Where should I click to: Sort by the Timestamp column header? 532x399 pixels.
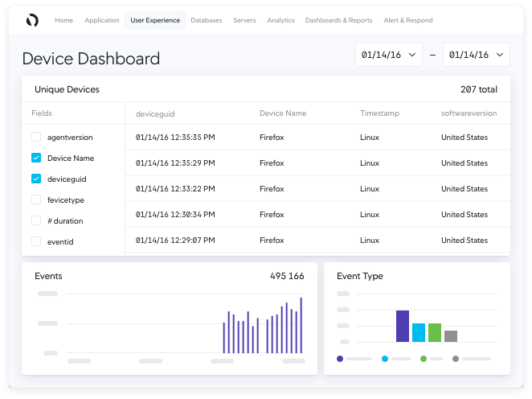(379, 113)
